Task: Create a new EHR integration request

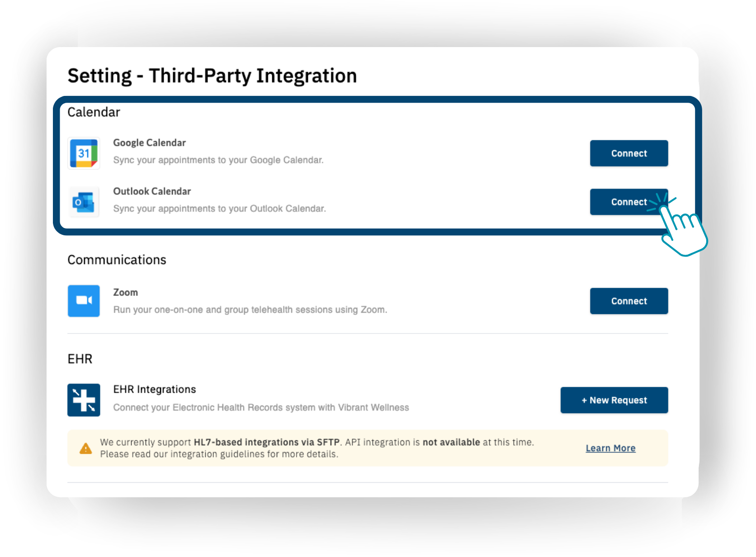Action: tap(614, 400)
